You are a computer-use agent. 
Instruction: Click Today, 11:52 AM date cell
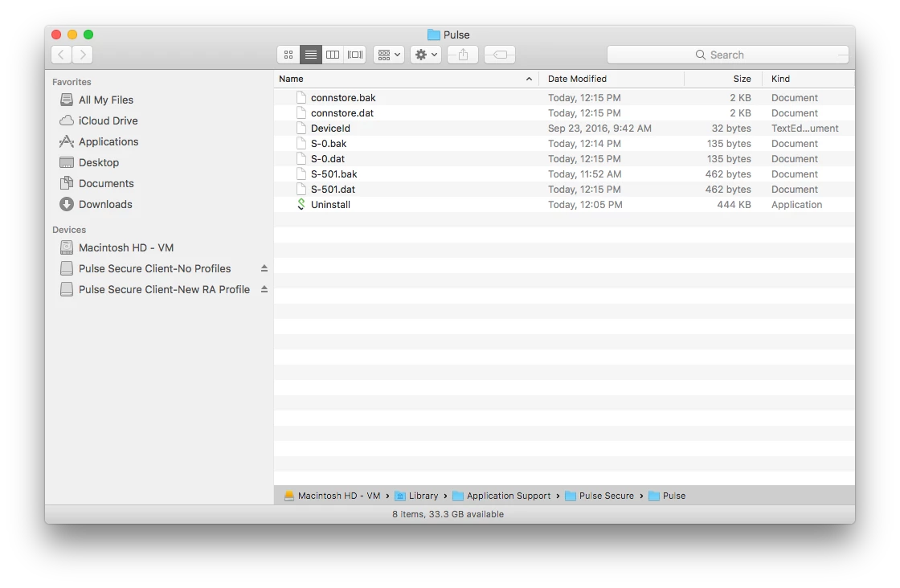tap(584, 174)
